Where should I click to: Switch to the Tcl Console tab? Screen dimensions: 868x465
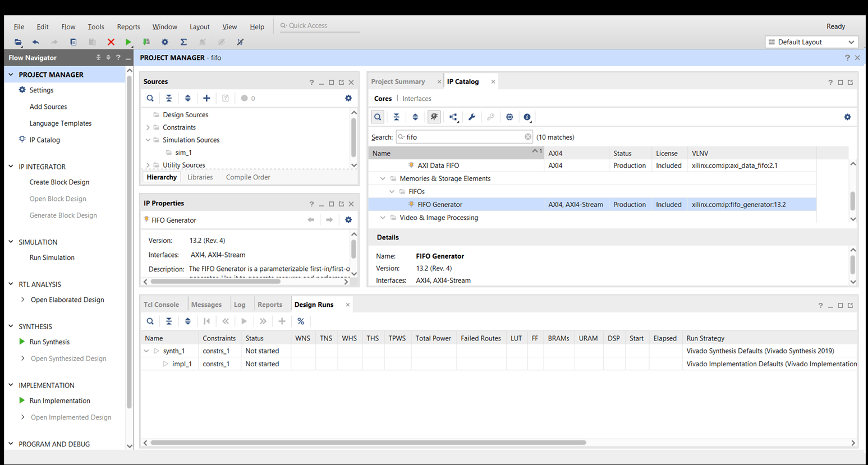click(162, 305)
